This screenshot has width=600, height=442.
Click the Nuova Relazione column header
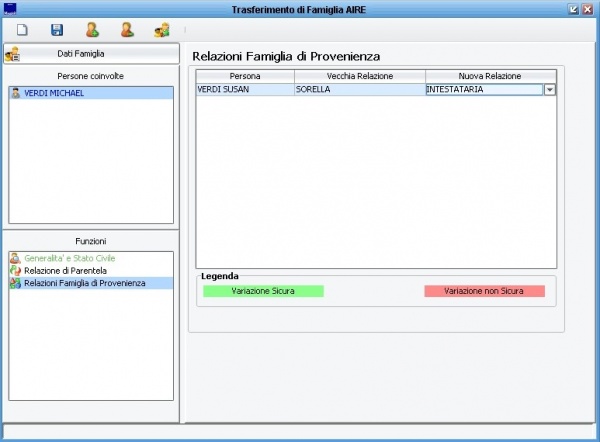(x=490, y=76)
